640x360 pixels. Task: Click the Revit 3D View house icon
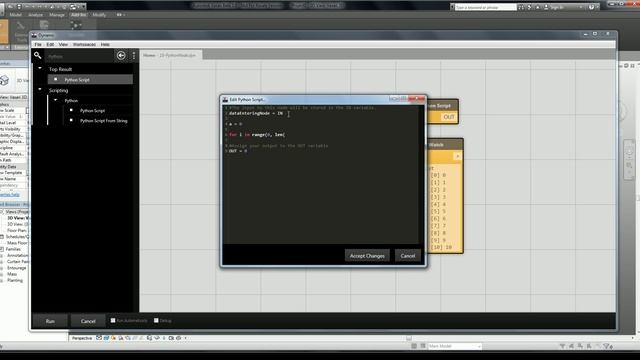coord(4,80)
